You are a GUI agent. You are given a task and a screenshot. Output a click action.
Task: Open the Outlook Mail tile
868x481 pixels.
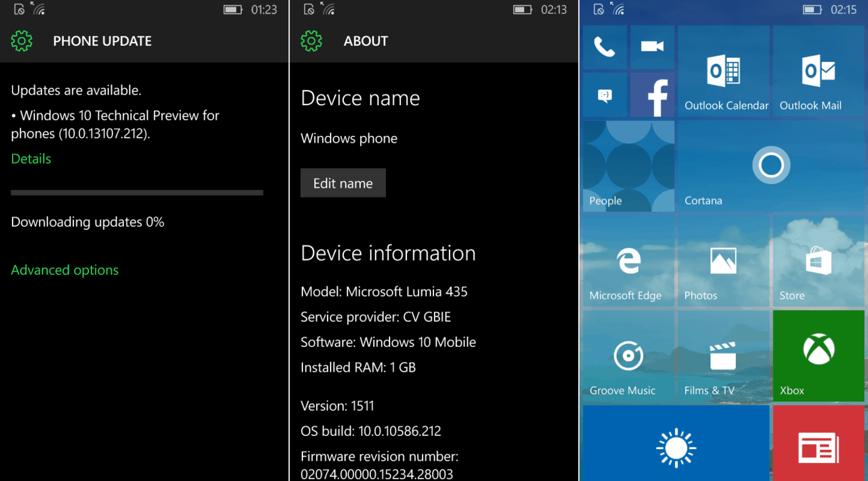[819, 71]
